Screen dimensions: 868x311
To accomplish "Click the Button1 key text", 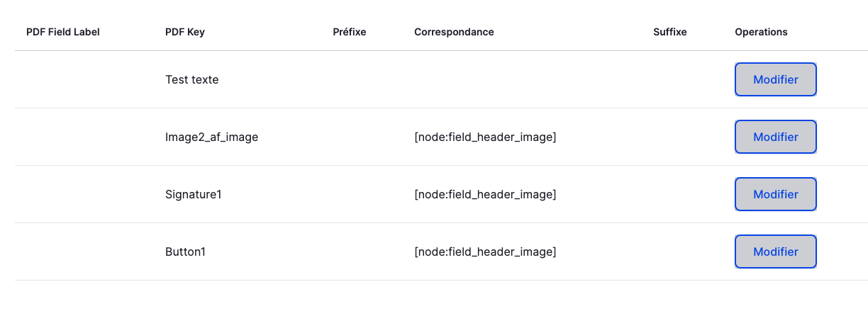I will [x=185, y=251].
